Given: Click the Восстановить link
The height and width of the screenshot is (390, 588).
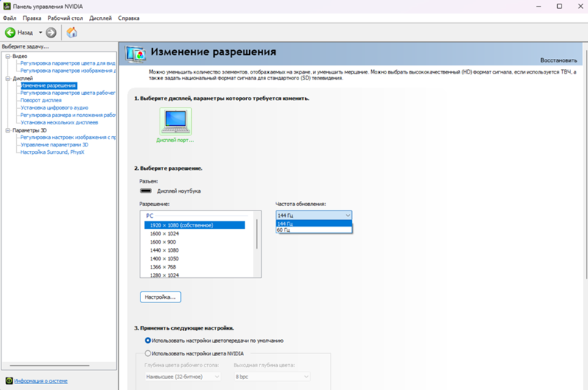Looking at the screenshot, I should 559,60.
